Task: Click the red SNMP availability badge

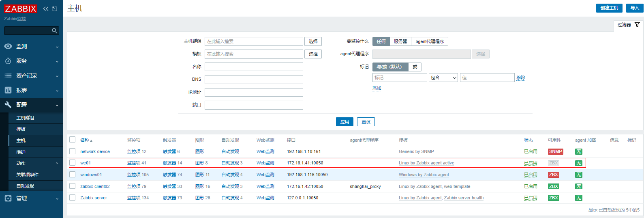Action: [555, 151]
